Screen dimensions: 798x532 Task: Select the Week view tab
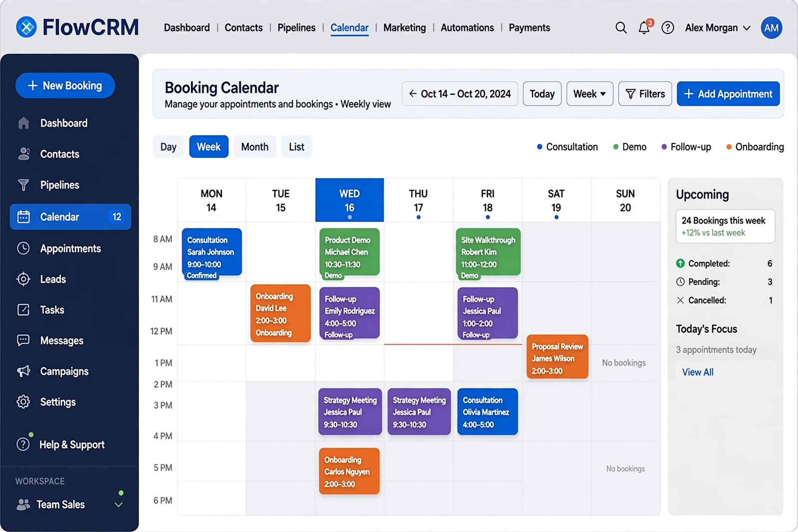click(x=208, y=147)
